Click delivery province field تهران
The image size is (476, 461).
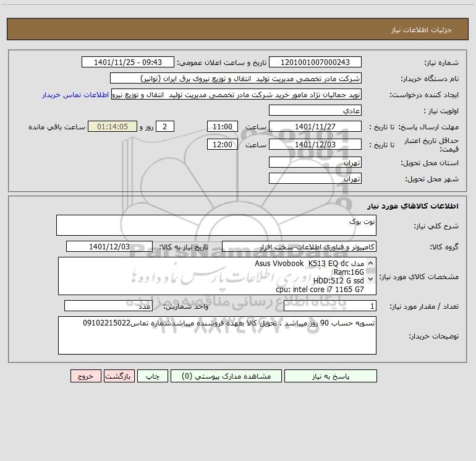point(315,163)
